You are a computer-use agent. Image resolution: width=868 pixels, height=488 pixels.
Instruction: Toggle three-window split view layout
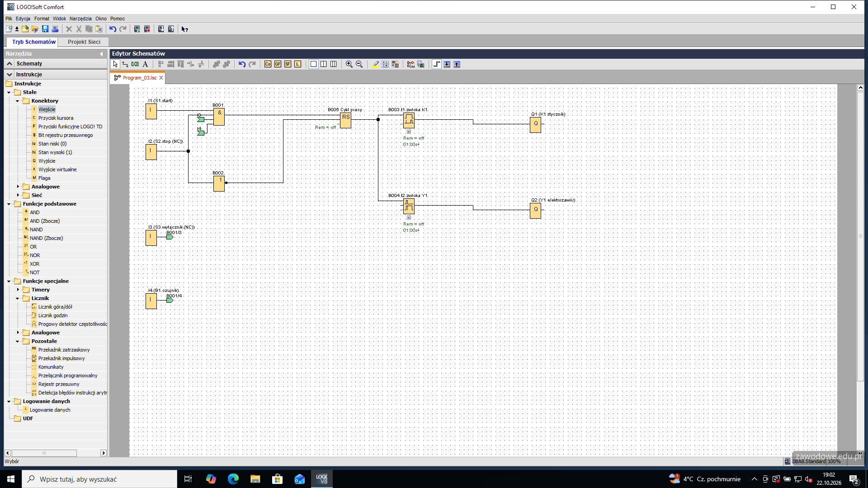coord(334,64)
